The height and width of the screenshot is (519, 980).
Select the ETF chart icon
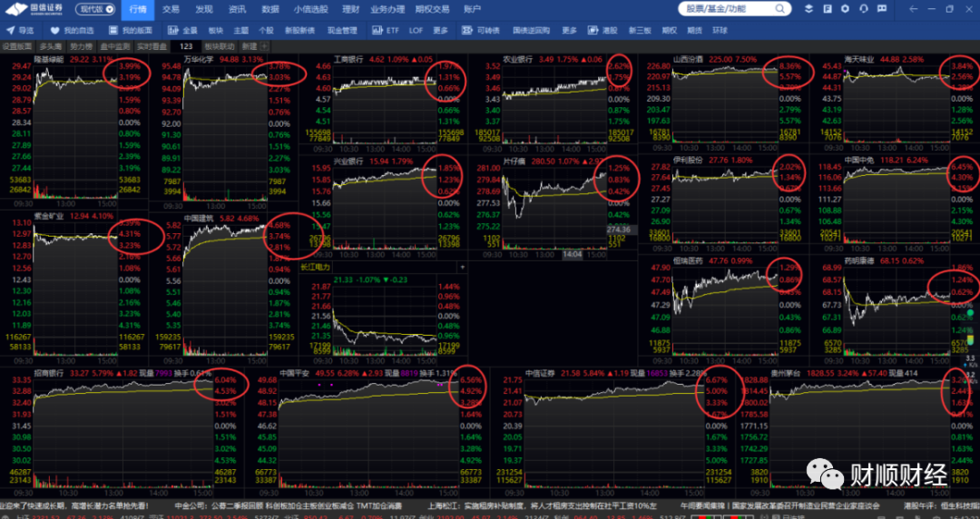(x=377, y=30)
